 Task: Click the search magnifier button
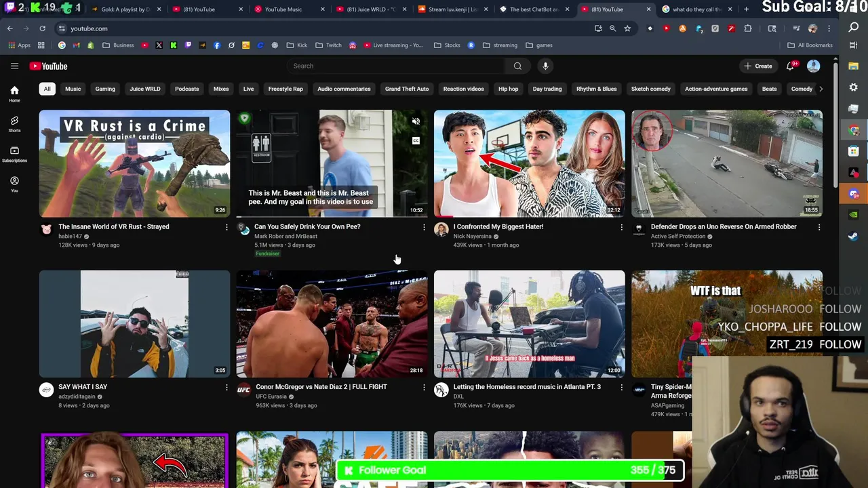point(517,66)
